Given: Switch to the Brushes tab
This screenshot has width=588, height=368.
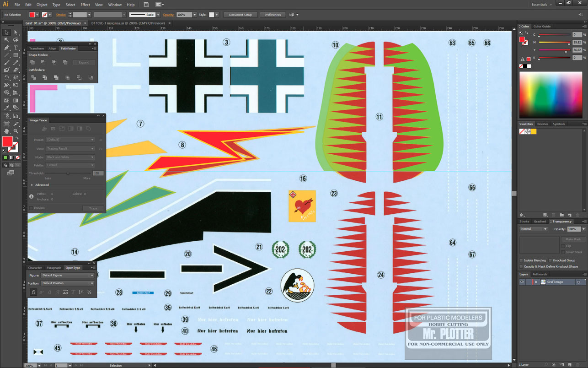Looking at the screenshot, I should [x=542, y=124].
